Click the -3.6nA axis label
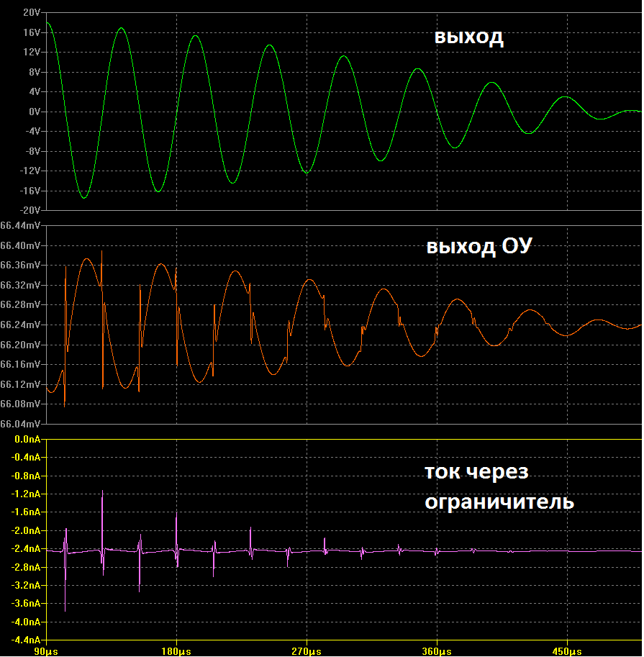 [x=26, y=603]
